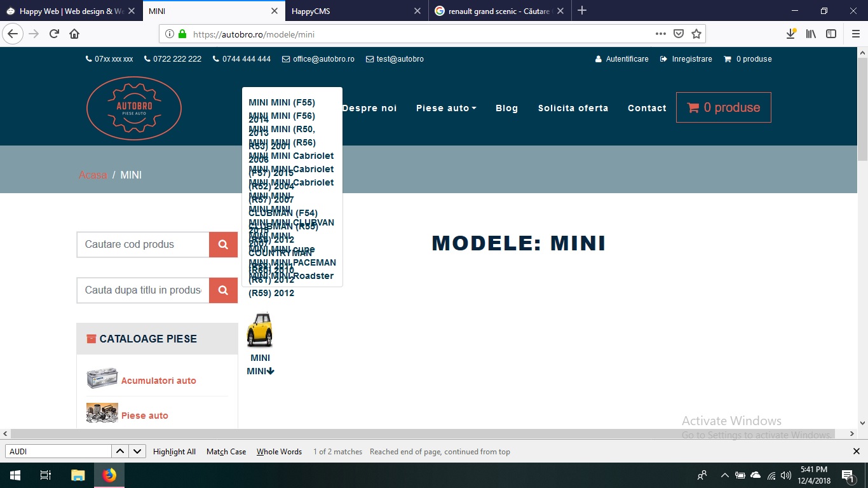Click search icon beside Cautare cod produs
Screen dimensions: 868x488
pos(223,245)
